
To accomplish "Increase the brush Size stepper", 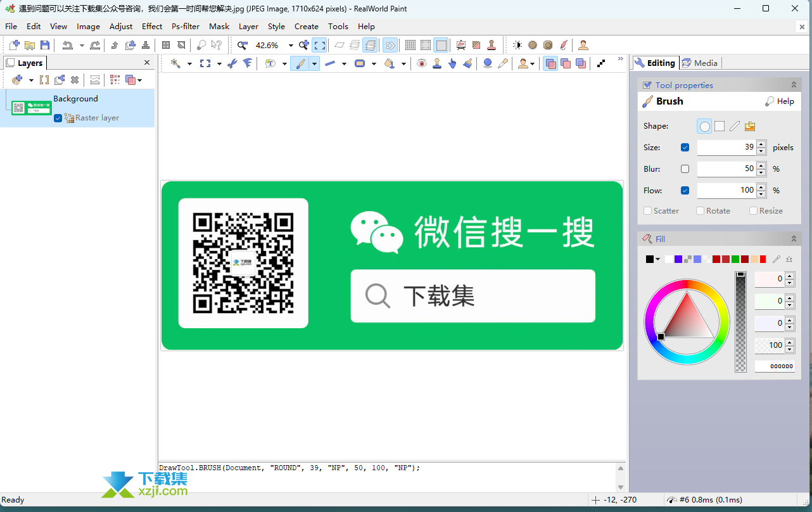I will 761,144.
